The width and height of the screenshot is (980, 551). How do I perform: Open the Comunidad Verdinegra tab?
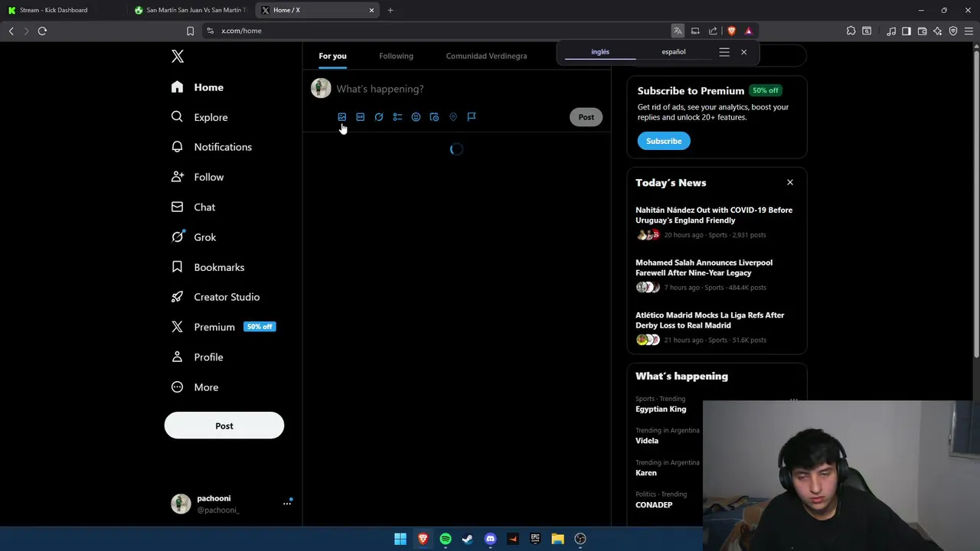[x=486, y=56]
